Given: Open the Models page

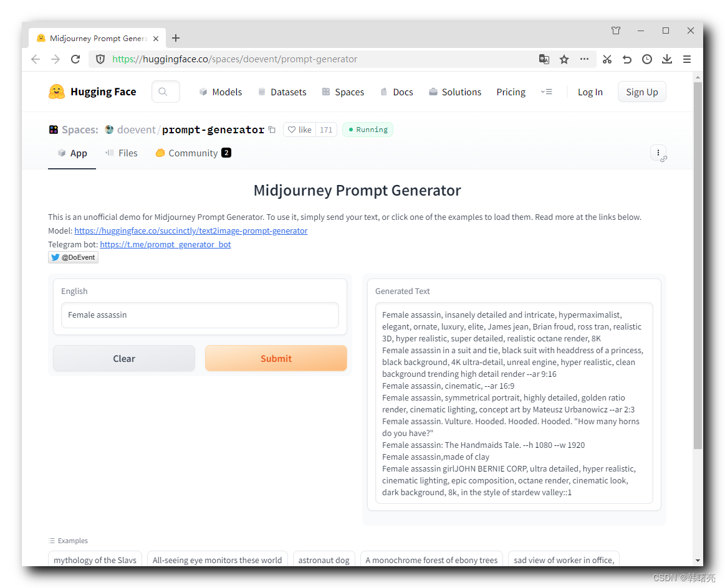Looking at the screenshot, I should [x=221, y=92].
